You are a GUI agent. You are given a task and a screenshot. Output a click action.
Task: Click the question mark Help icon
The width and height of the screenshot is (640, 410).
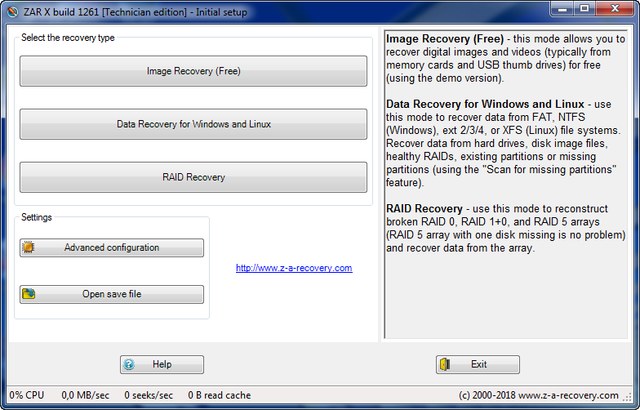(x=129, y=364)
